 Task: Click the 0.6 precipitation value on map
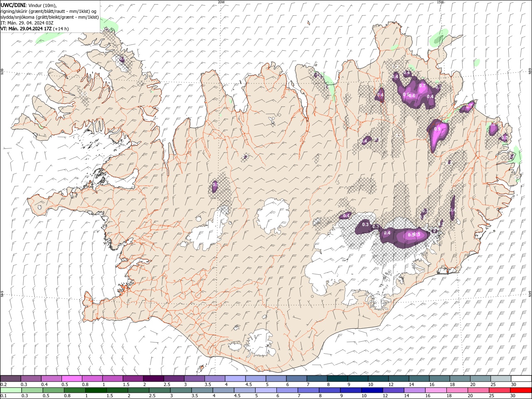[412, 96]
